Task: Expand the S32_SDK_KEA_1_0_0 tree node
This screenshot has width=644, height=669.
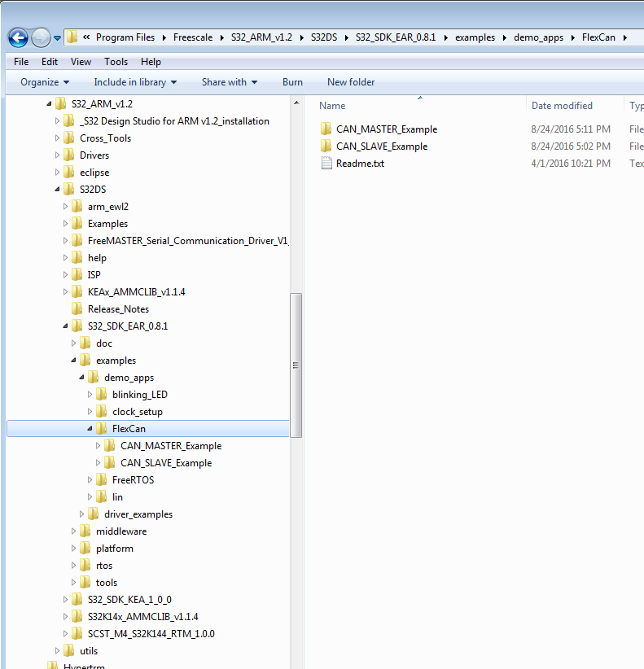Action: pos(65,599)
